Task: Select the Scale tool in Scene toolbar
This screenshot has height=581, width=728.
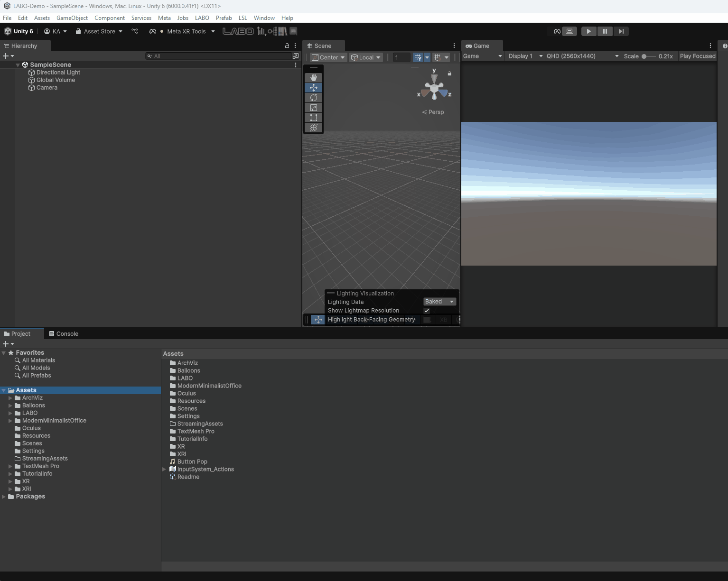Action: 313,108
